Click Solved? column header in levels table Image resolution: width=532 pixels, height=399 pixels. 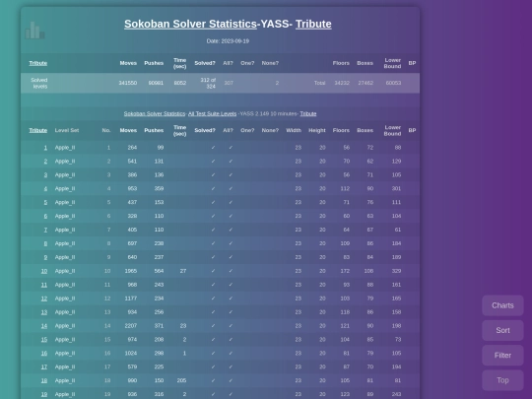pyautogui.click(x=205, y=130)
